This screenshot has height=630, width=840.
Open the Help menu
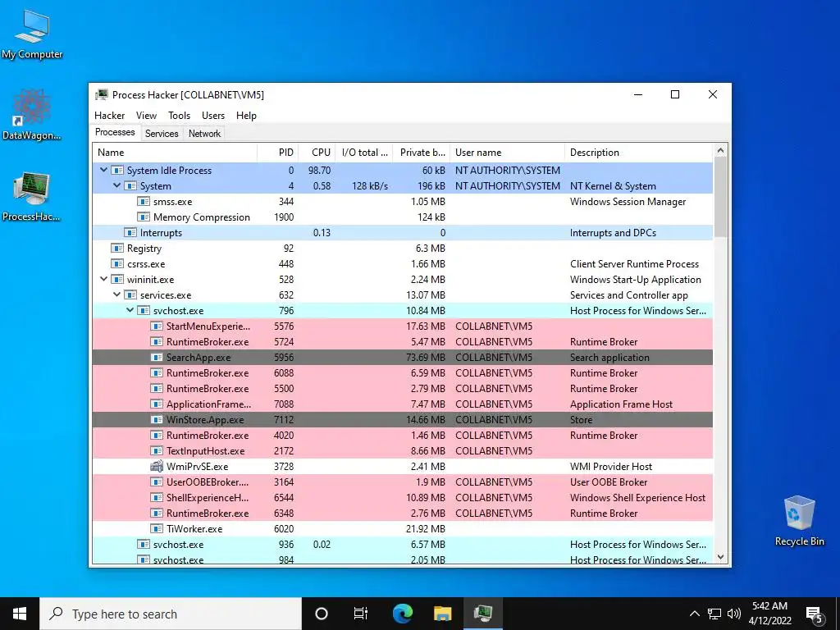pos(246,115)
